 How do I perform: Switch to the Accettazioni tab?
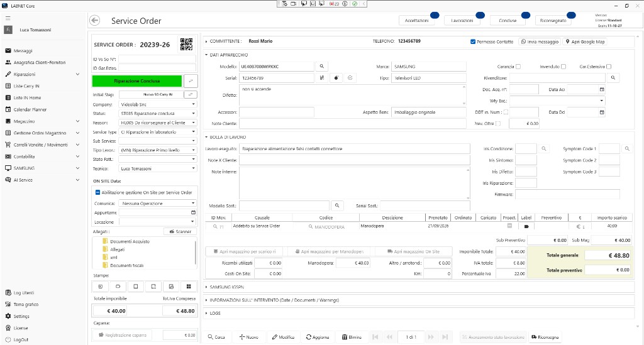click(x=416, y=21)
